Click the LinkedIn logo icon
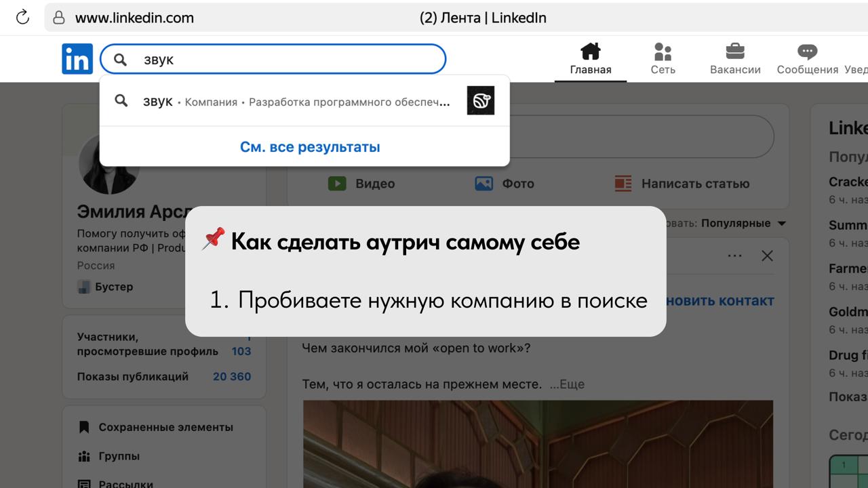This screenshot has width=868, height=488. 77,59
